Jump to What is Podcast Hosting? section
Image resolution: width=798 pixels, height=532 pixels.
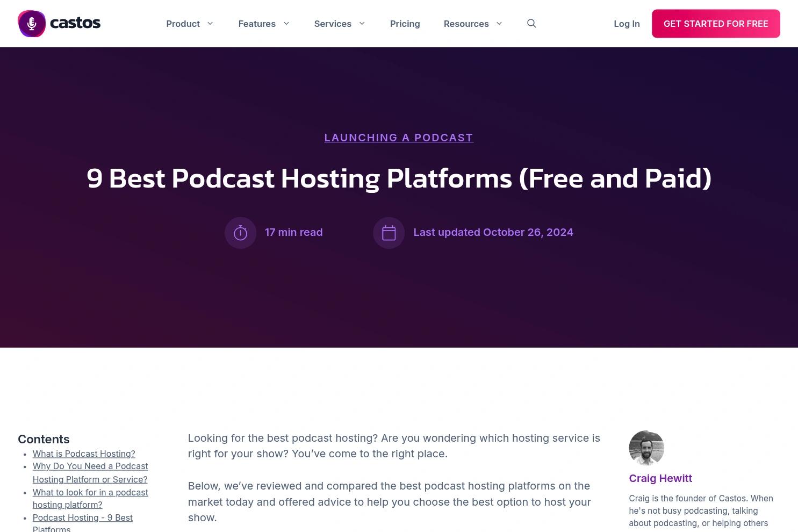(x=84, y=454)
